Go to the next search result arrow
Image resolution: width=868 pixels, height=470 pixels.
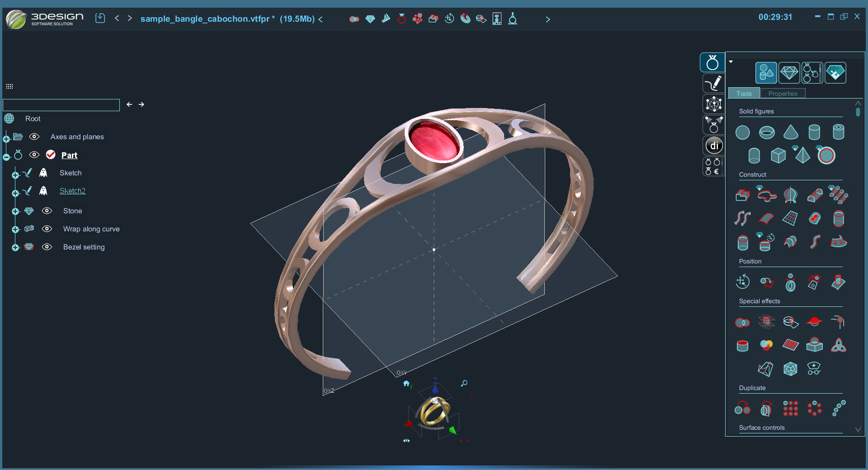click(x=142, y=104)
